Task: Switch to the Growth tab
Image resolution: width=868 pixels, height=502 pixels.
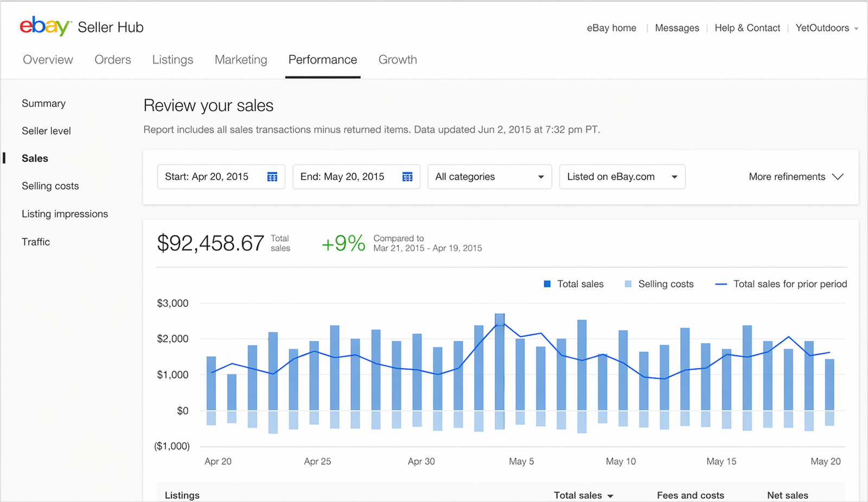Action: pos(398,60)
